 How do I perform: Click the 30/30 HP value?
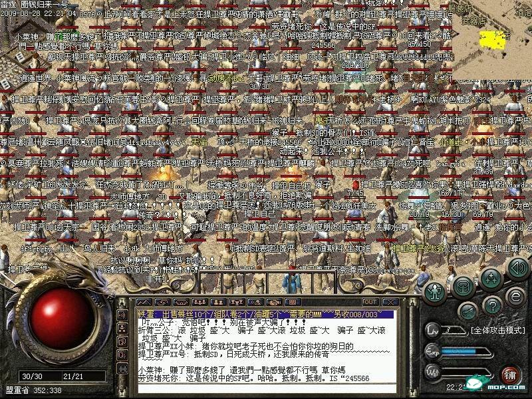click(33, 376)
